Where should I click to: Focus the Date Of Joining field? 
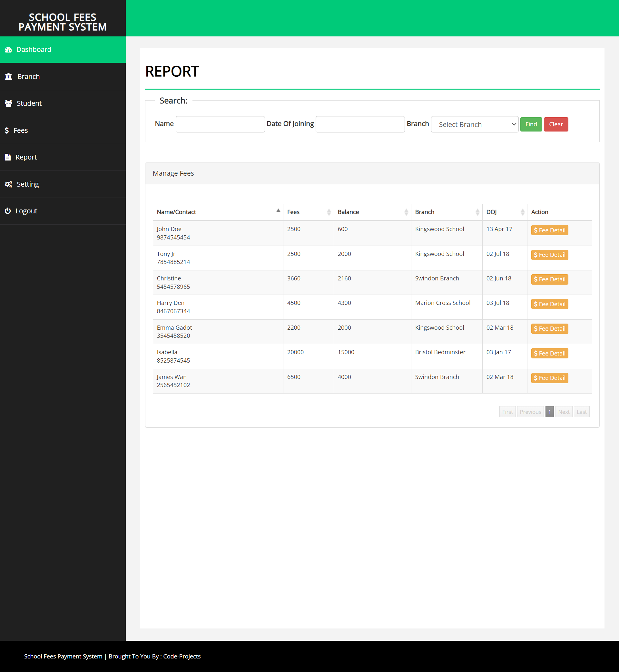tap(360, 124)
